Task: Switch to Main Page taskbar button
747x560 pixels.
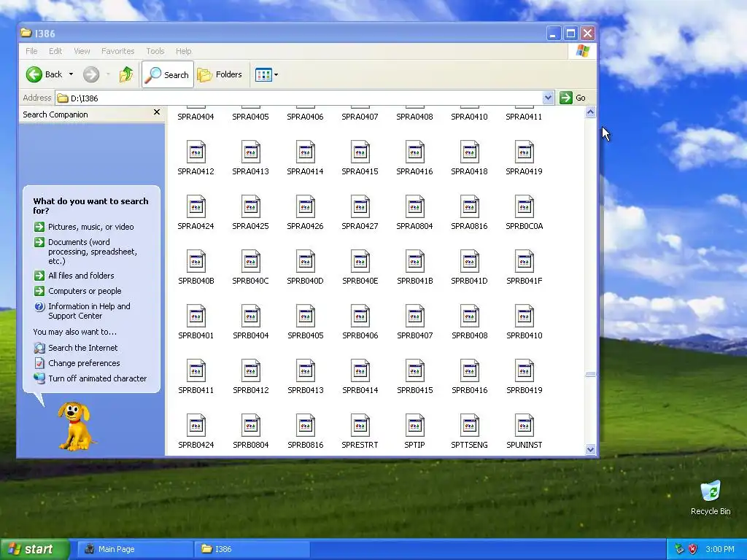Action: click(x=135, y=549)
